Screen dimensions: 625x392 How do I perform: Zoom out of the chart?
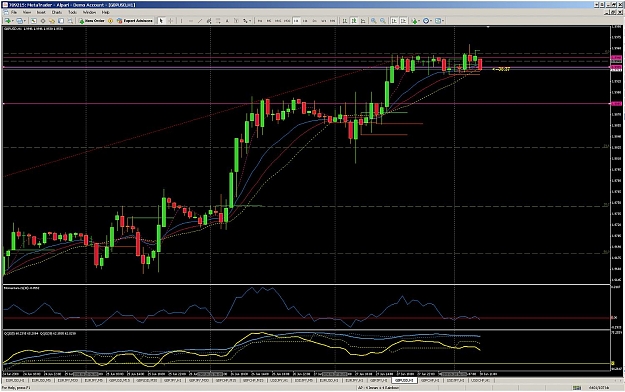coord(383,21)
